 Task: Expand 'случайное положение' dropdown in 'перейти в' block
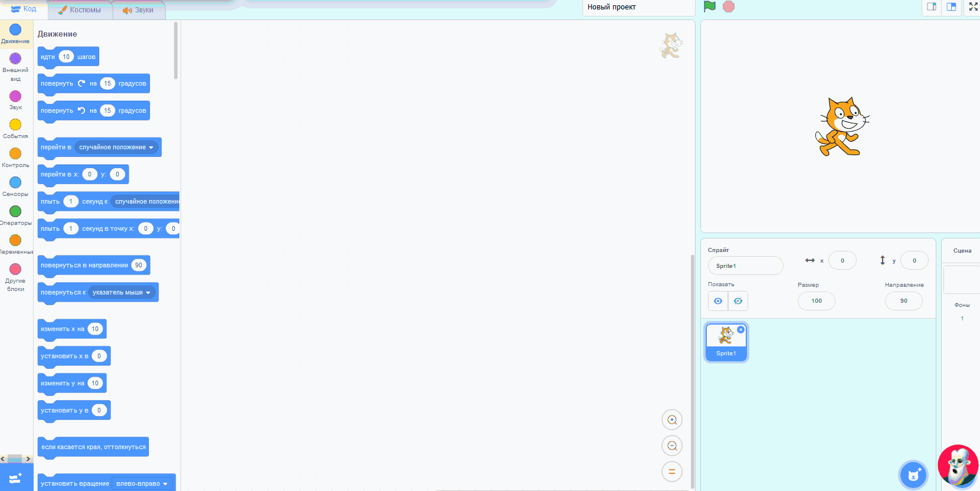tap(117, 148)
